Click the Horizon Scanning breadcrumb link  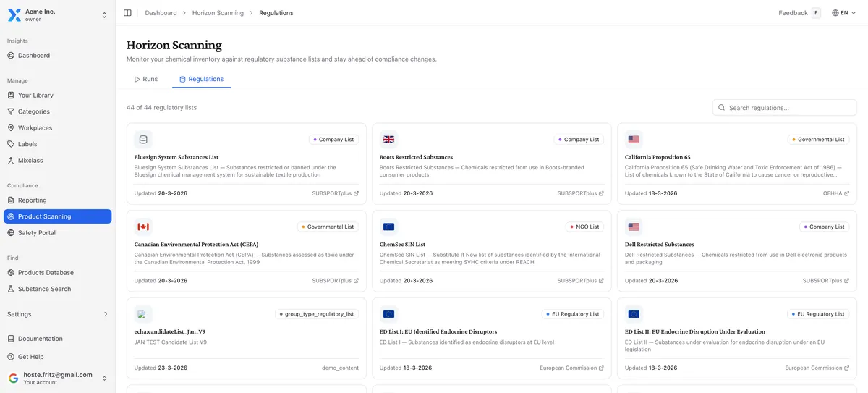pos(218,13)
